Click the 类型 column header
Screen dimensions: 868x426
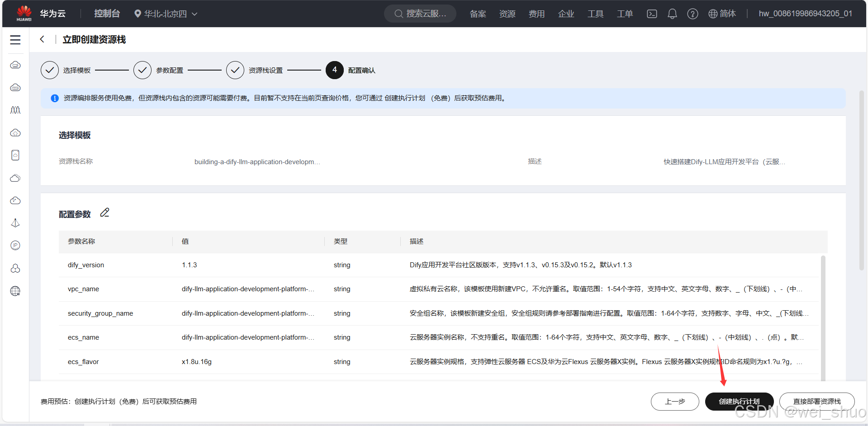tap(341, 241)
